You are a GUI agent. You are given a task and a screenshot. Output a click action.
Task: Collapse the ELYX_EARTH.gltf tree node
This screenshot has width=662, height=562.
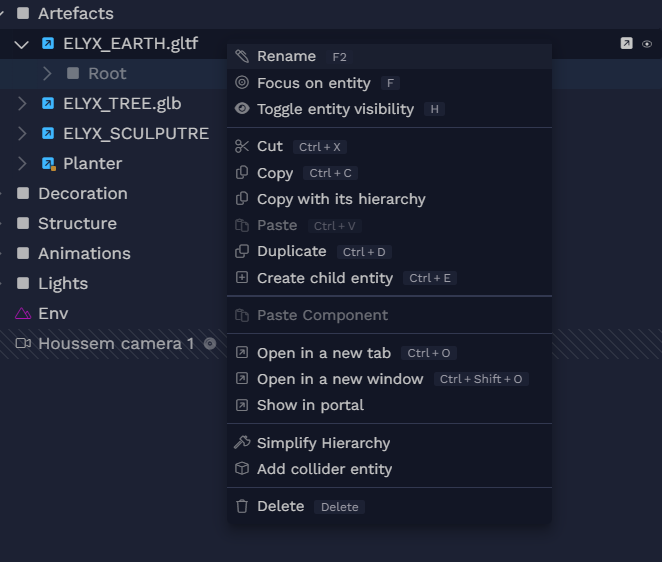[x=22, y=44]
